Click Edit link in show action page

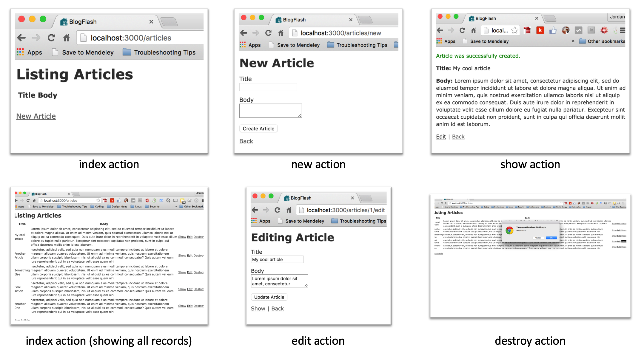click(x=441, y=137)
